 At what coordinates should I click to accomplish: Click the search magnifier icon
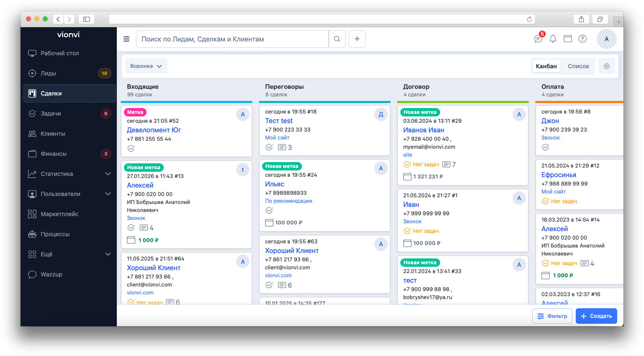[x=337, y=39]
